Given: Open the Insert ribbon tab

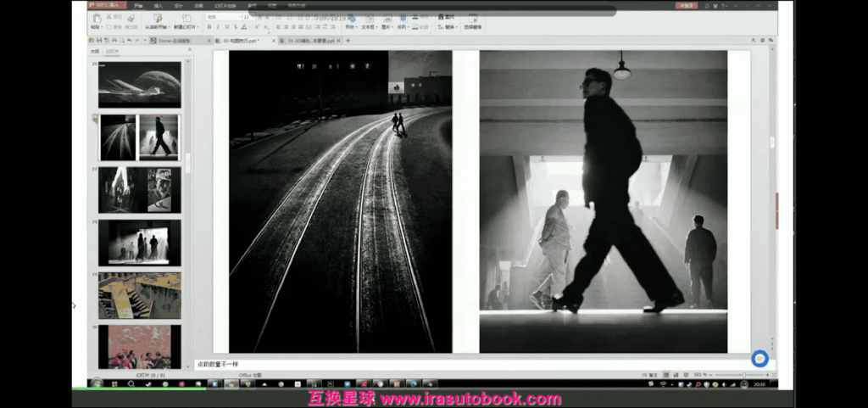Looking at the screenshot, I should [x=158, y=5].
